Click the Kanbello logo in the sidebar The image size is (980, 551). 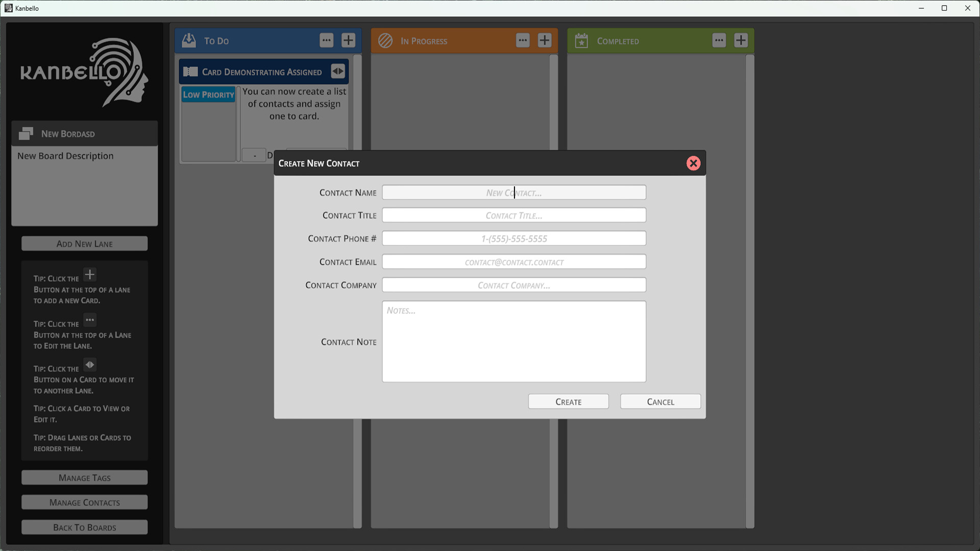pos(84,71)
